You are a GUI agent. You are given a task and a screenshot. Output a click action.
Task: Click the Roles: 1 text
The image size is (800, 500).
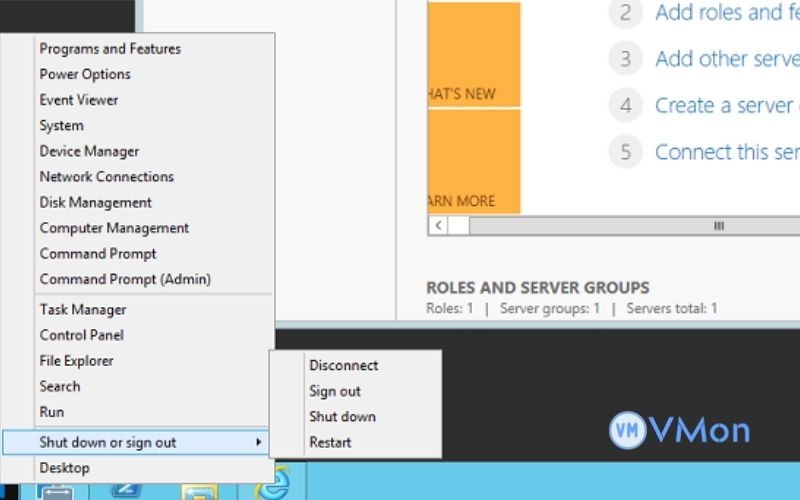pyautogui.click(x=449, y=309)
